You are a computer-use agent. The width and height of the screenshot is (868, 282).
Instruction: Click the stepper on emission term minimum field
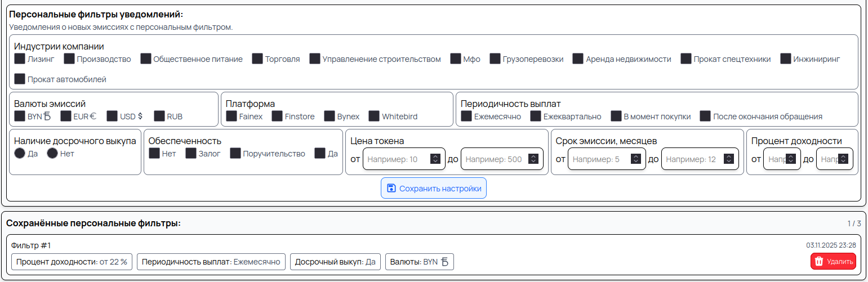click(x=636, y=159)
